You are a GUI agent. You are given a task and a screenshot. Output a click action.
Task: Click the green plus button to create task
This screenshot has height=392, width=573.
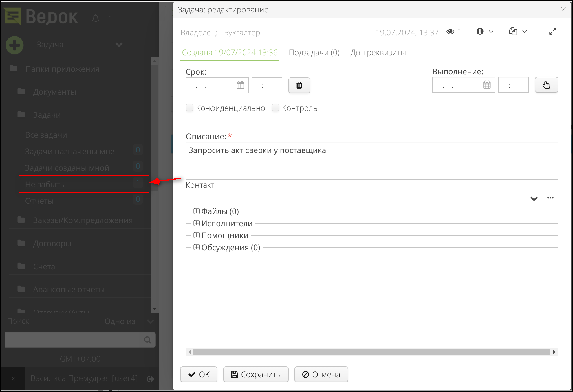[14, 45]
